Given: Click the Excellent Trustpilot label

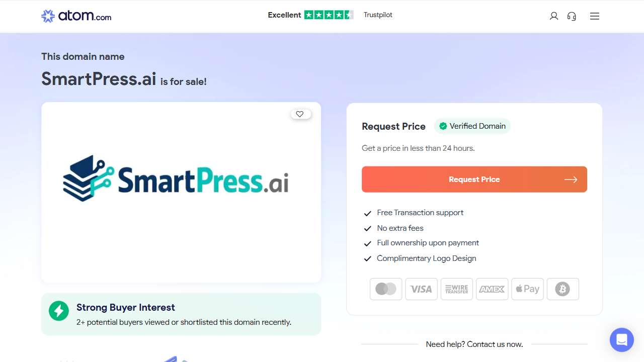Looking at the screenshot, I should [284, 15].
